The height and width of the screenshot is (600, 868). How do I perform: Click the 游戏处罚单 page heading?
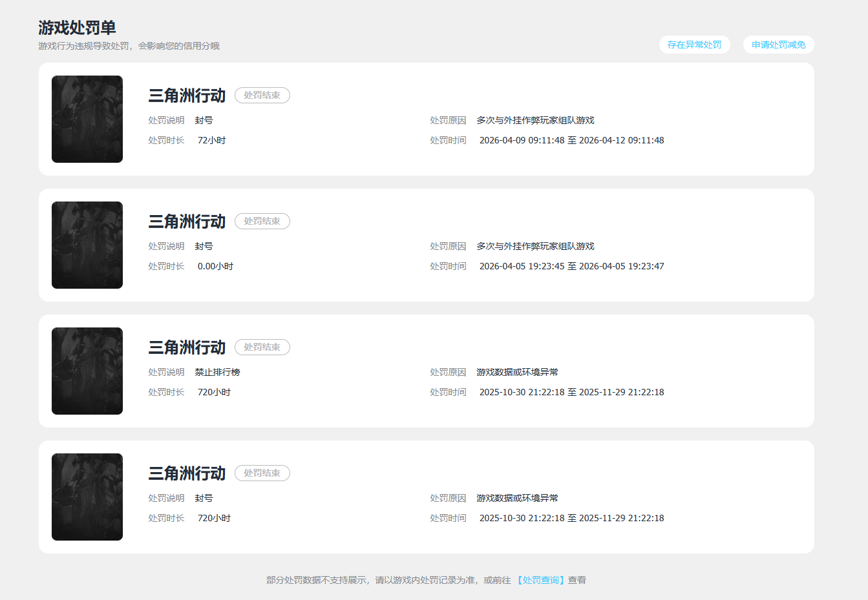[x=77, y=28]
